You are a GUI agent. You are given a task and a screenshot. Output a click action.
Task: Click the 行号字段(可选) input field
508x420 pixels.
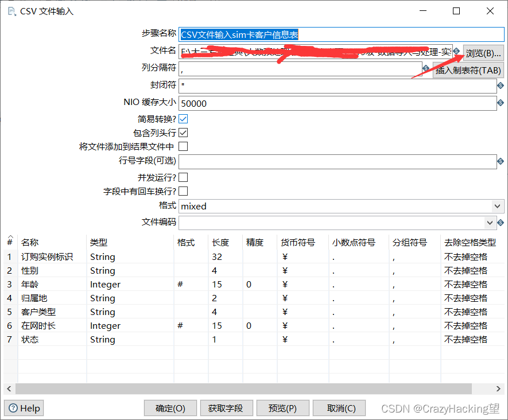point(338,162)
